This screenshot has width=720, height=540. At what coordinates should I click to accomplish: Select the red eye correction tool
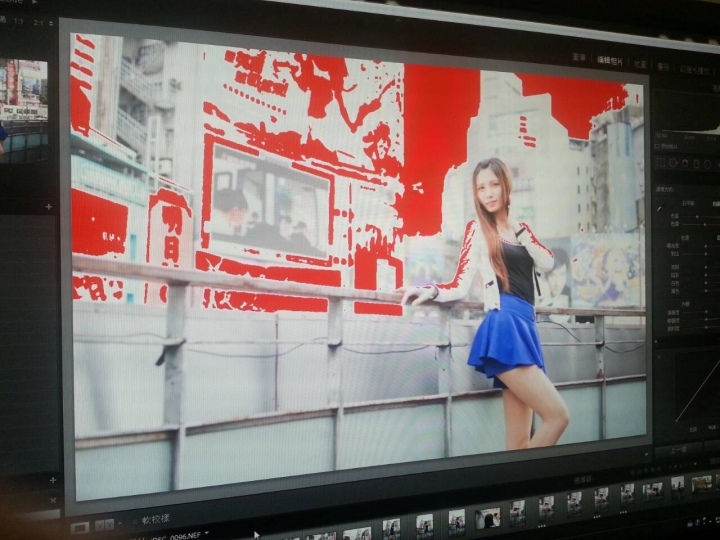pos(685,163)
